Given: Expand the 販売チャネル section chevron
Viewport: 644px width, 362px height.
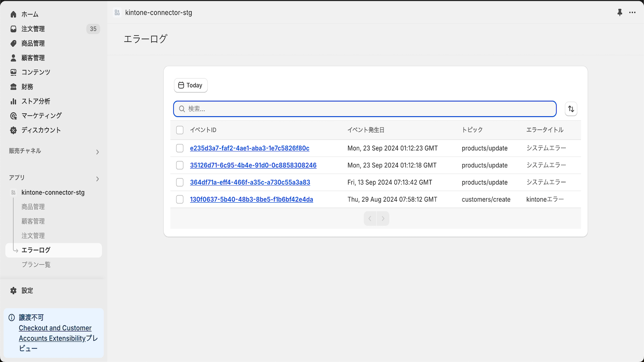Looking at the screenshot, I should point(97,152).
